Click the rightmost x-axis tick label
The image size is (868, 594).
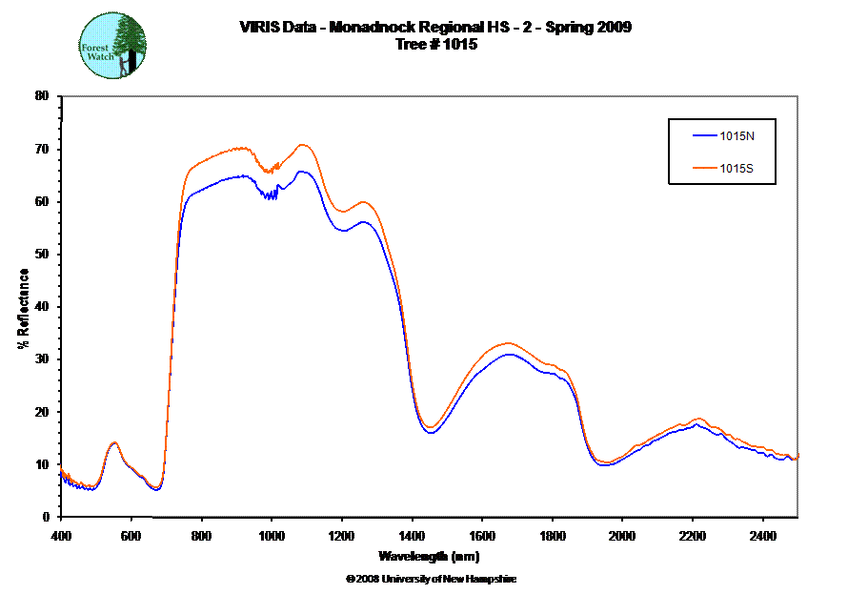(759, 535)
